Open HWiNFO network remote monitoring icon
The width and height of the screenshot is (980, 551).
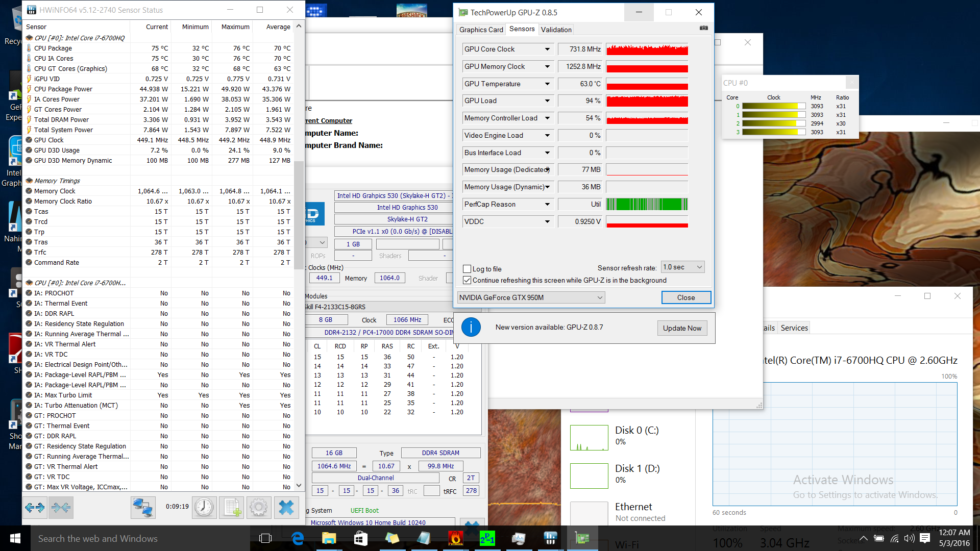point(143,507)
